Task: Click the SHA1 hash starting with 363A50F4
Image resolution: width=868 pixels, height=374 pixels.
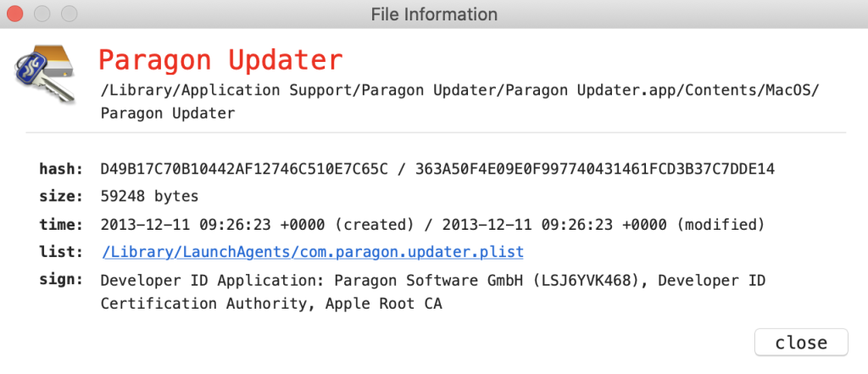Action: click(595, 169)
